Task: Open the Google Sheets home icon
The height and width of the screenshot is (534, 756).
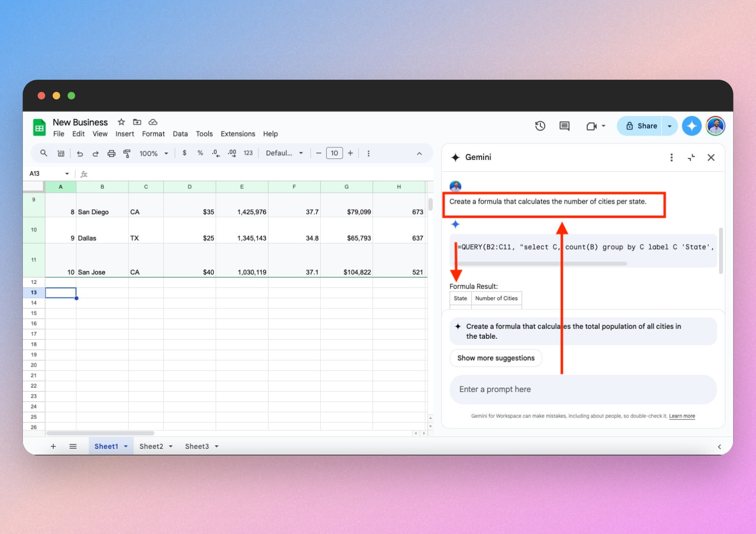Action: tap(39, 128)
